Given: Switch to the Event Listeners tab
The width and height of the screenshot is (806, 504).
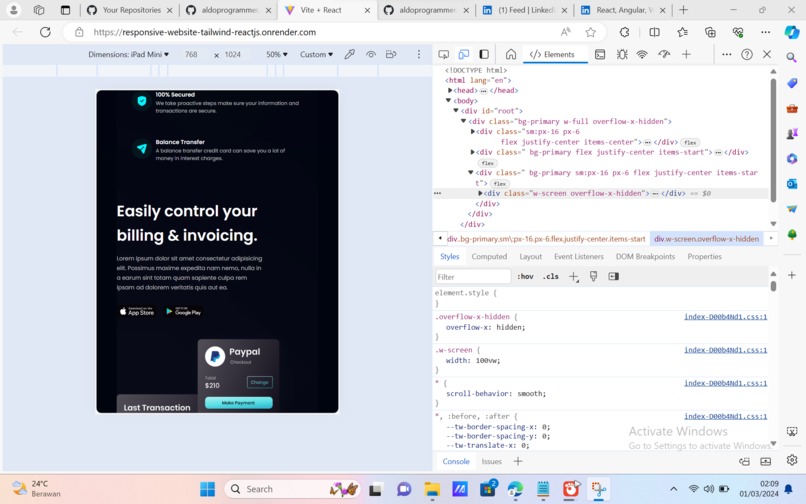Looking at the screenshot, I should (x=579, y=256).
